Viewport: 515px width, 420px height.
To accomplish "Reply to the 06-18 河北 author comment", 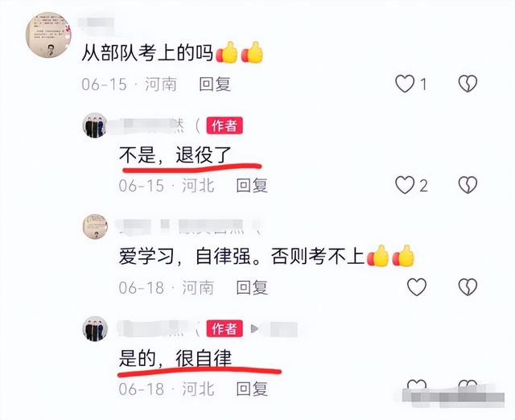I will point(252,389).
